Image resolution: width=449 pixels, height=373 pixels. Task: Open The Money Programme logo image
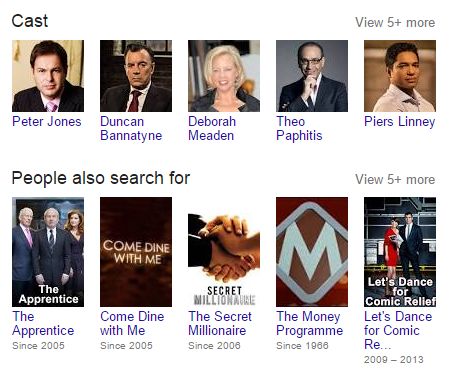[x=312, y=252]
